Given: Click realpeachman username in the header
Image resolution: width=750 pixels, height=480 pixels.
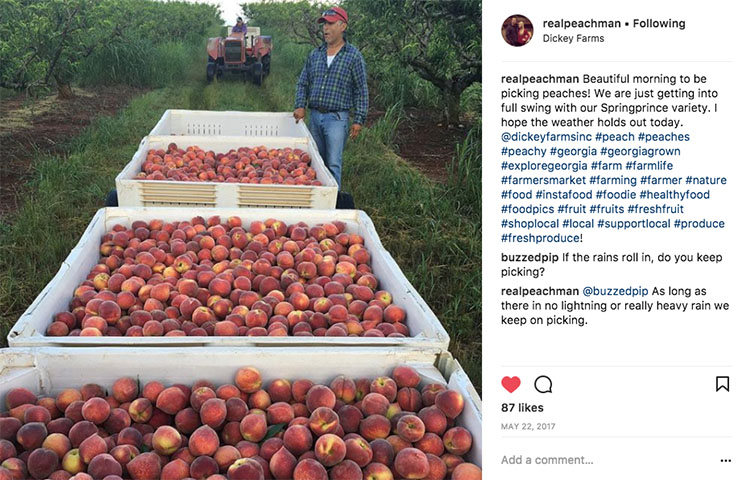Looking at the screenshot, I should pos(582,23).
